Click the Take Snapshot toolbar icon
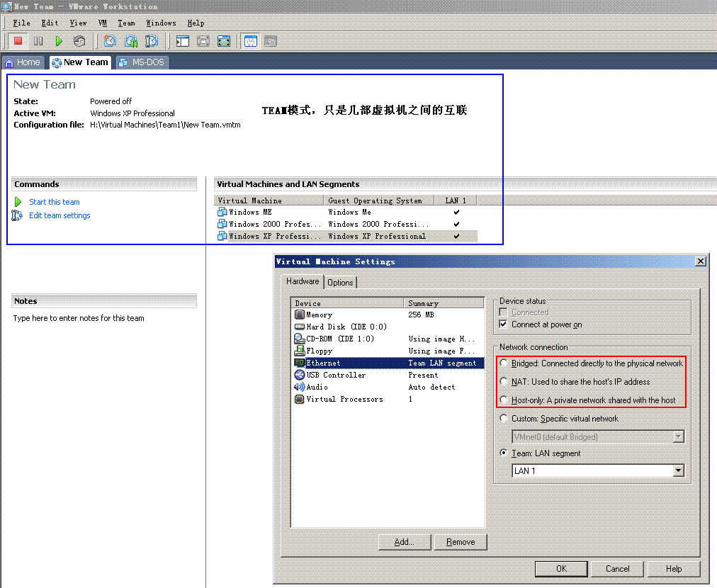Viewport: 717px width, 588px height. [x=110, y=41]
